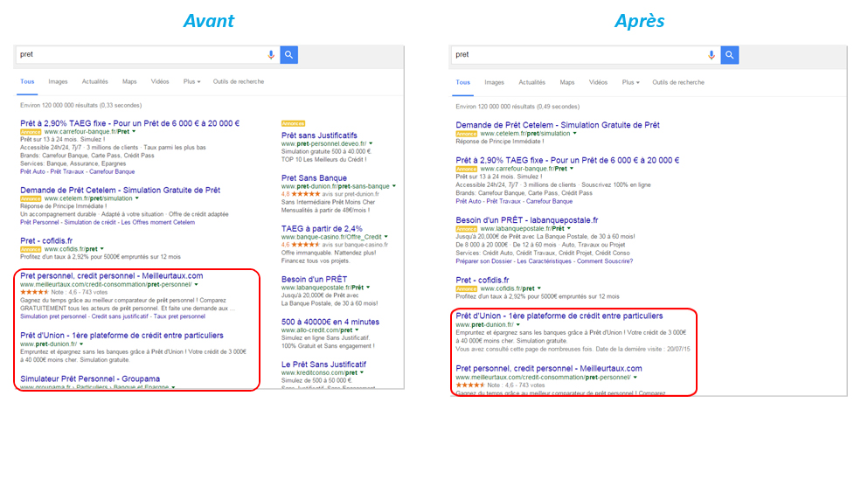Open the Images tab in Avant panel

coord(58,81)
